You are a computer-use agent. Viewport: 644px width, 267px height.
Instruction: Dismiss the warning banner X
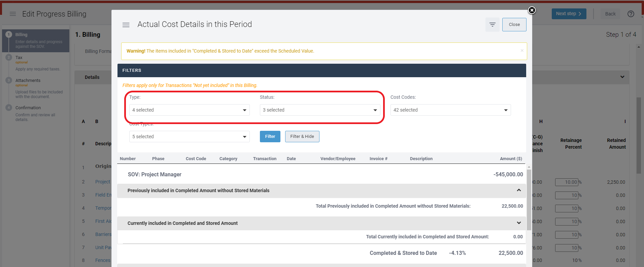522,51
